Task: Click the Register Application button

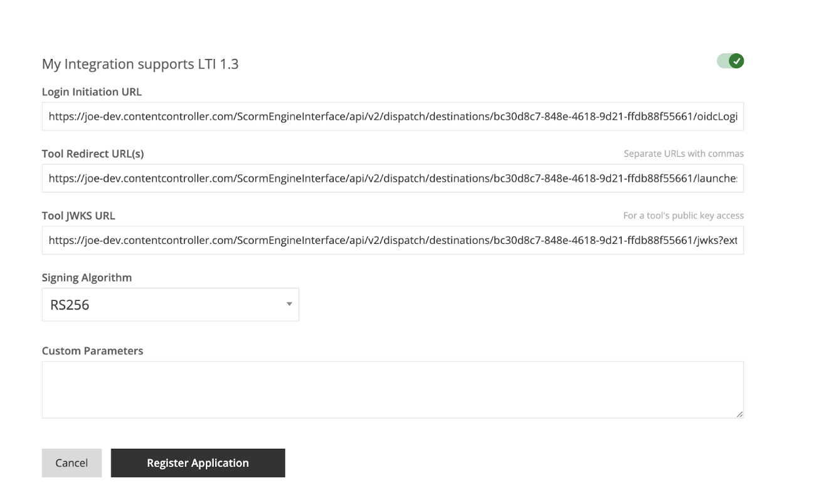Action: tap(198, 463)
